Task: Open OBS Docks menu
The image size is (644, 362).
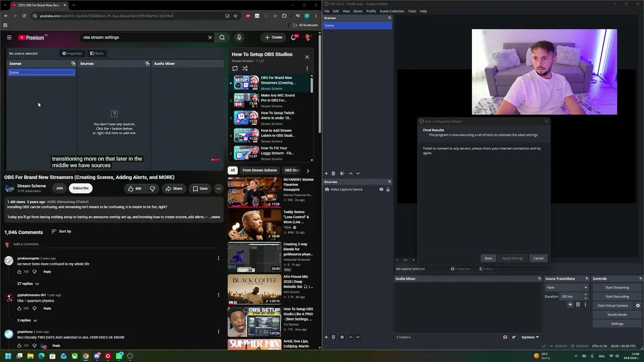Action: coord(358,11)
